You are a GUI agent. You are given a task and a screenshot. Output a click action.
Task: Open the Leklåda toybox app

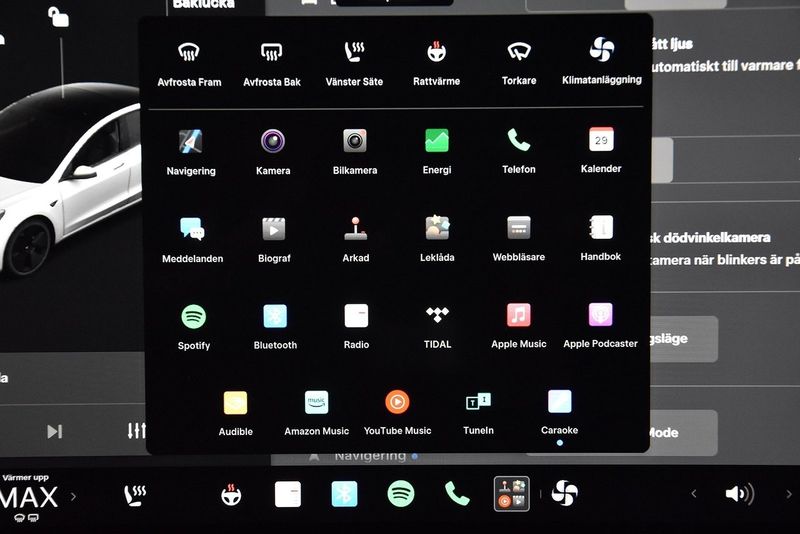(437, 239)
